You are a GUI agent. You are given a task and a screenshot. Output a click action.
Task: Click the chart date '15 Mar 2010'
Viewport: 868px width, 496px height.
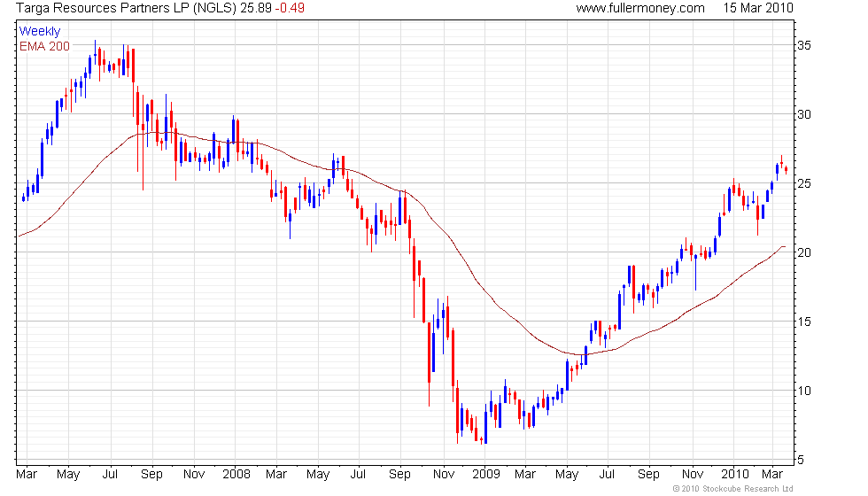758,8
